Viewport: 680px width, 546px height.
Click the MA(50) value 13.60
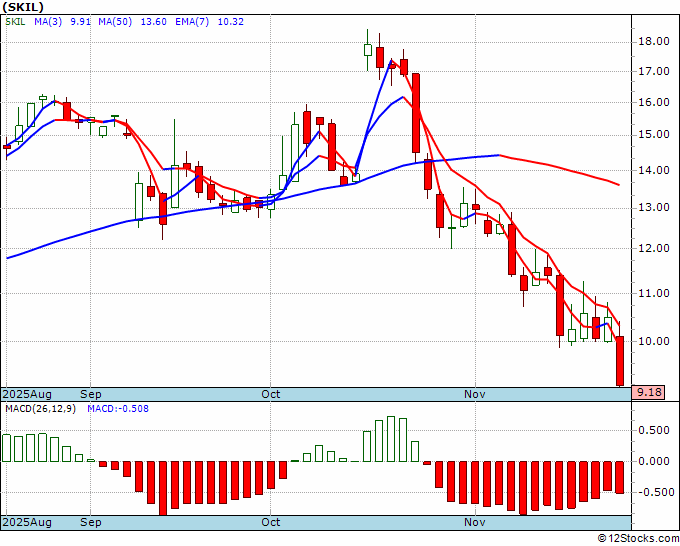click(x=154, y=22)
